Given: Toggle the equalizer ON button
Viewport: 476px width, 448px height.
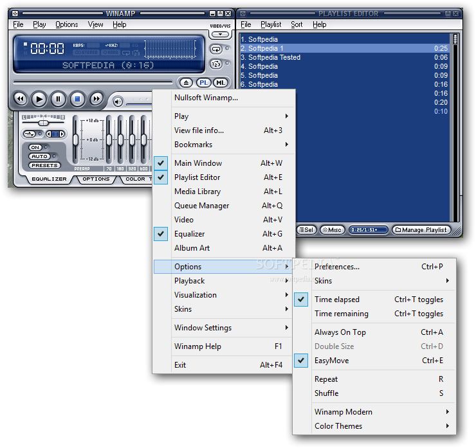Looking at the screenshot, I should pos(35,147).
